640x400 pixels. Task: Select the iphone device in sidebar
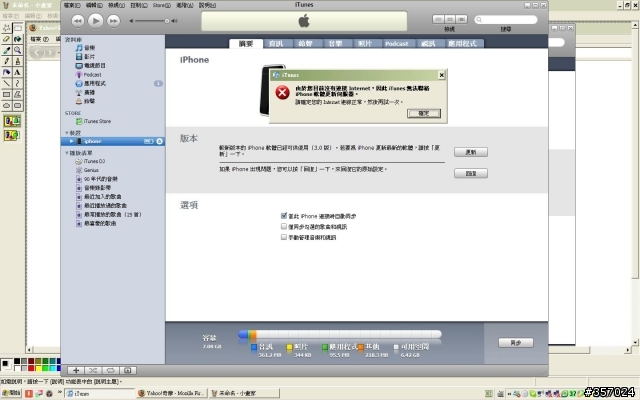(x=113, y=141)
